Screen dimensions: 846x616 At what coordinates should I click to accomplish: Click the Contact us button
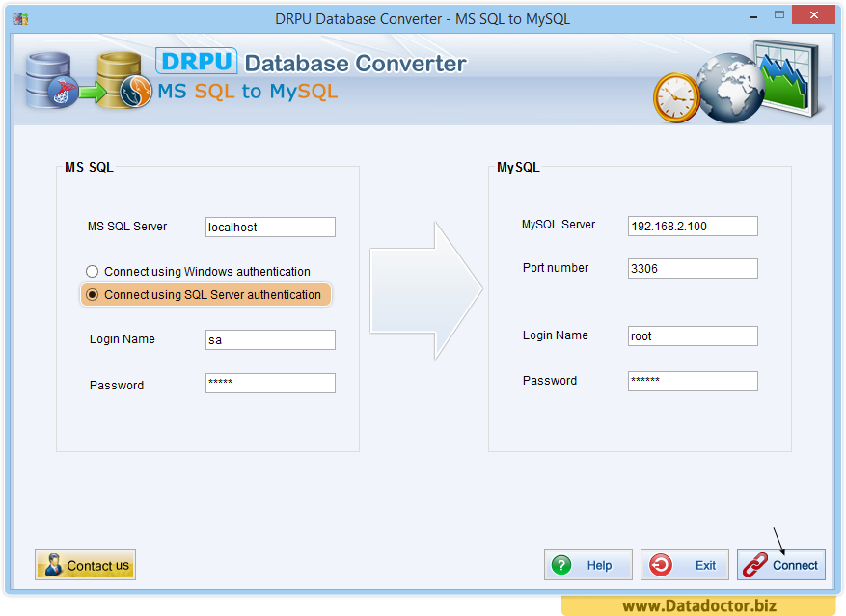pyautogui.click(x=85, y=565)
